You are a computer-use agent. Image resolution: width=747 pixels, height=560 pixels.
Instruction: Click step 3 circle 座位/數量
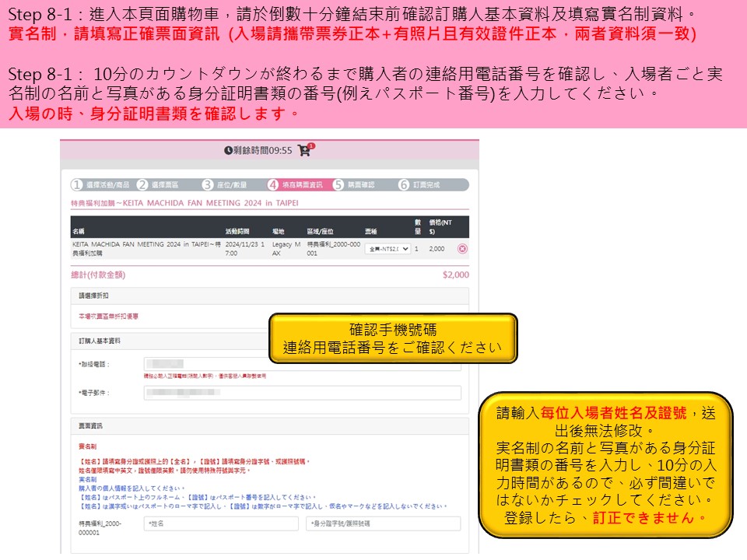tap(208, 185)
